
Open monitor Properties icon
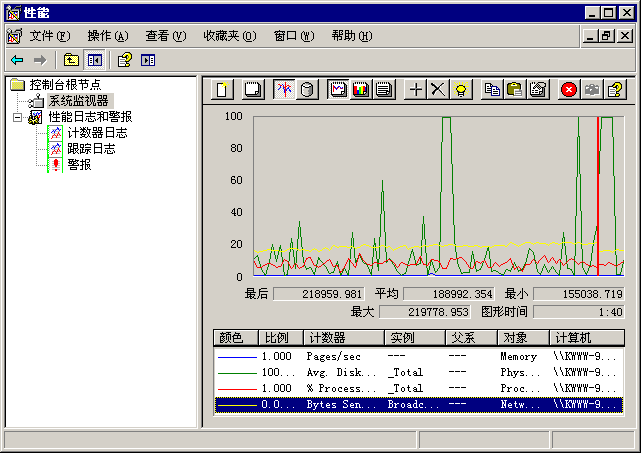point(538,90)
